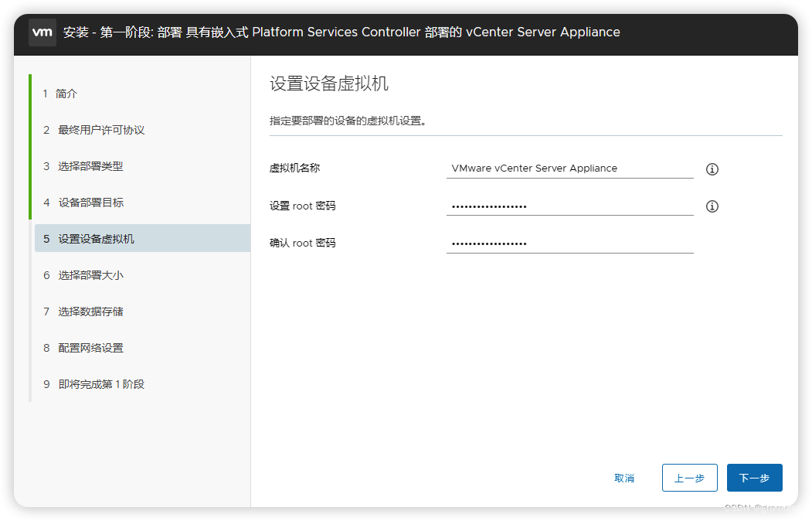Image resolution: width=812 pixels, height=521 pixels.
Task: Click the installer title text in header
Action: (x=341, y=32)
